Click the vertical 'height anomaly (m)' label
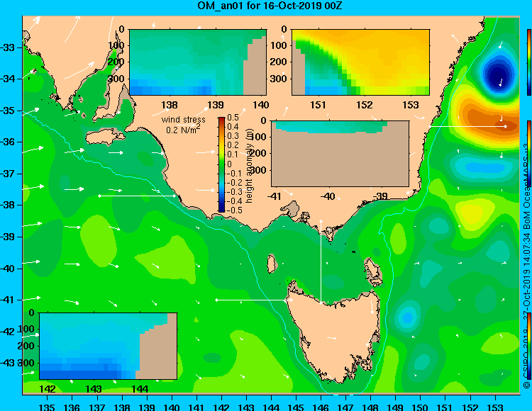532x411 pixels. [x=250, y=165]
